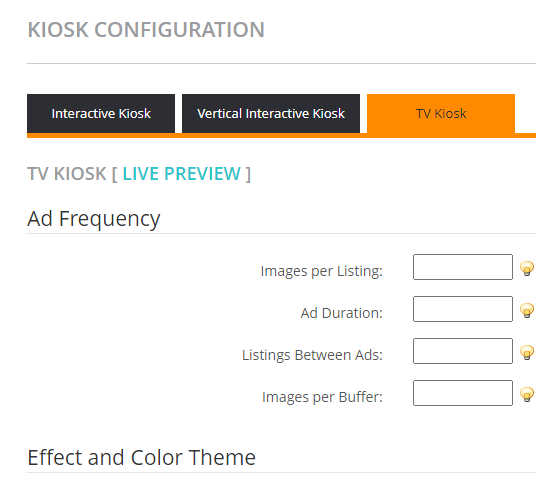
Task: Click the hint bulb next to Images per Buffer
Action: [x=527, y=394]
